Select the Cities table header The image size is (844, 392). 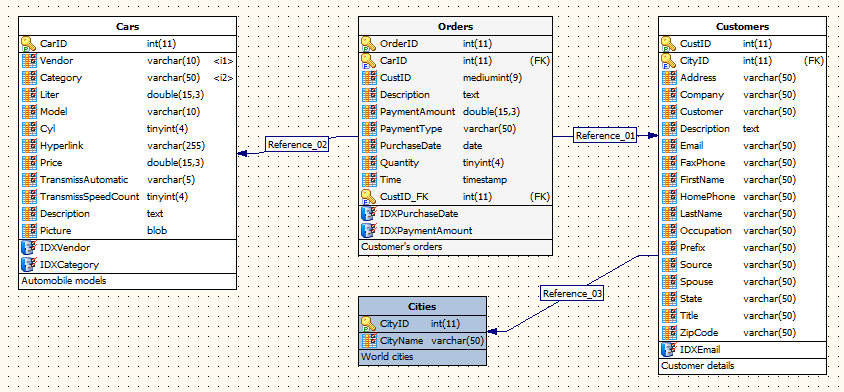(x=423, y=306)
